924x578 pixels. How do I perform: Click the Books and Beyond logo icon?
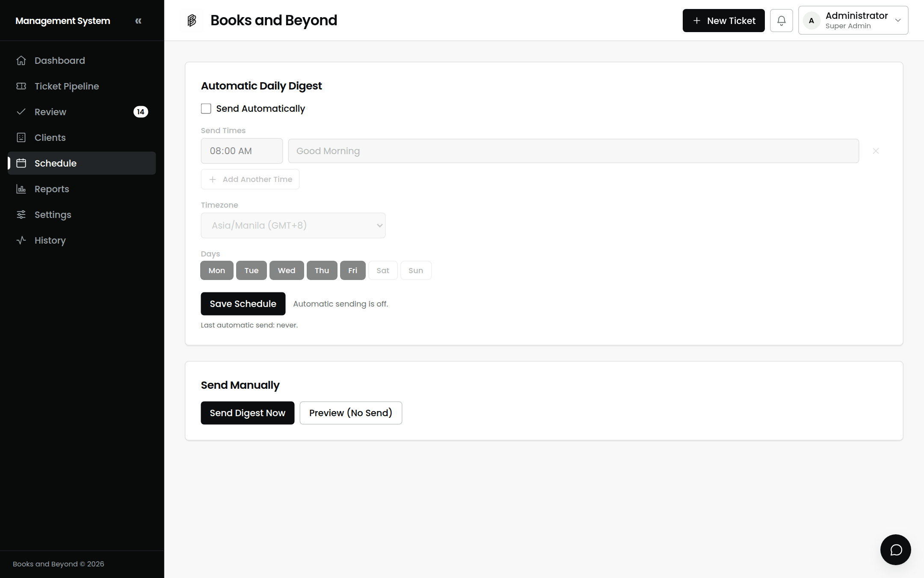[192, 21]
